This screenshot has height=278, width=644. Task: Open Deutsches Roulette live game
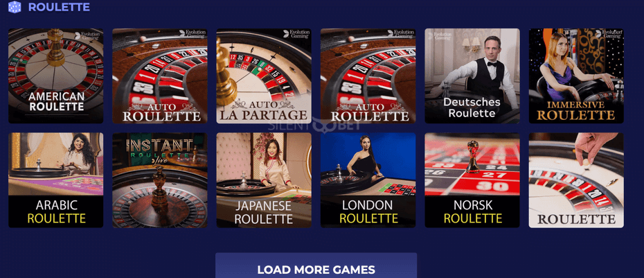click(x=472, y=76)
